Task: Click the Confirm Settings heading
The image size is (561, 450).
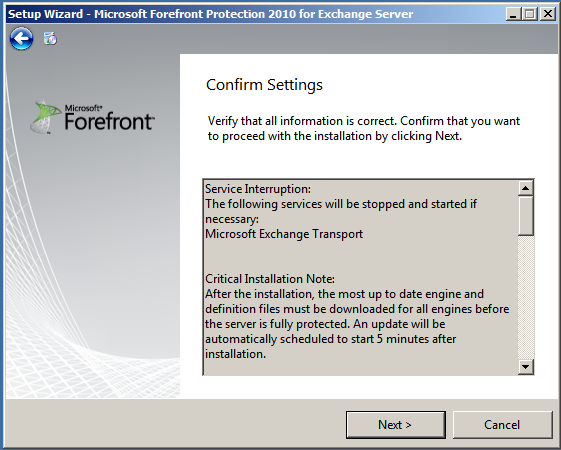Action: [x=264, y=85]
